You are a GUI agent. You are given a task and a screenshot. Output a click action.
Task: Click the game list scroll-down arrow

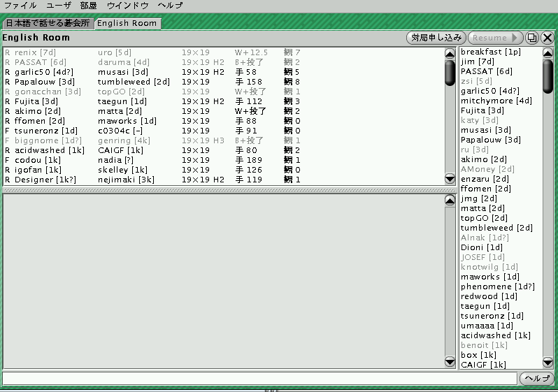[450, 180]
